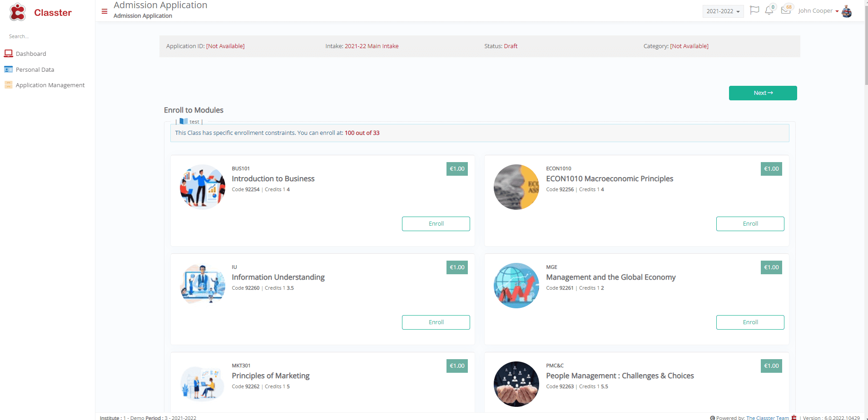Image resolution: width=868 pixels, height=420 pixels.
Task: Click the ECON1010 module thumbnail
Action: pyautogui.click(x=516, y=187)
